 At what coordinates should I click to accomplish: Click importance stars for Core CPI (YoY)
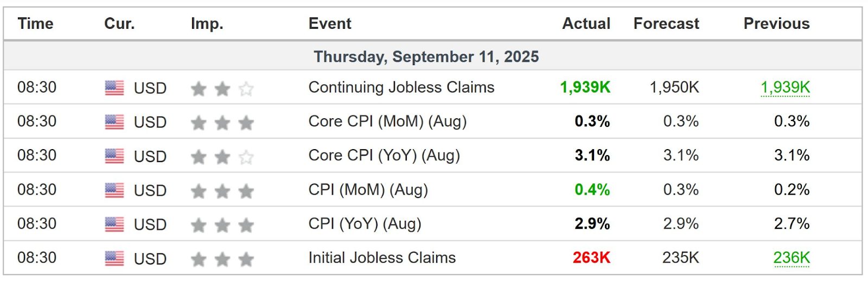coord(222,157)
